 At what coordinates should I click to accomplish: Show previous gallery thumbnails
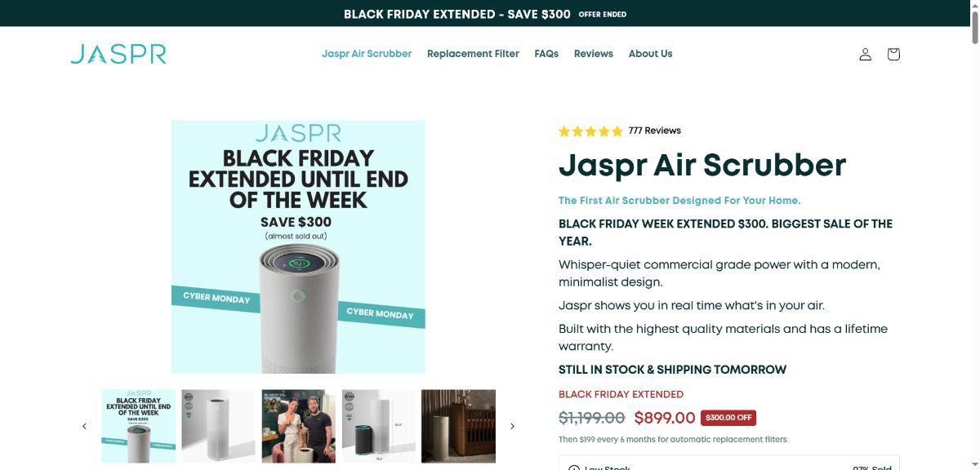coord(84,426)
